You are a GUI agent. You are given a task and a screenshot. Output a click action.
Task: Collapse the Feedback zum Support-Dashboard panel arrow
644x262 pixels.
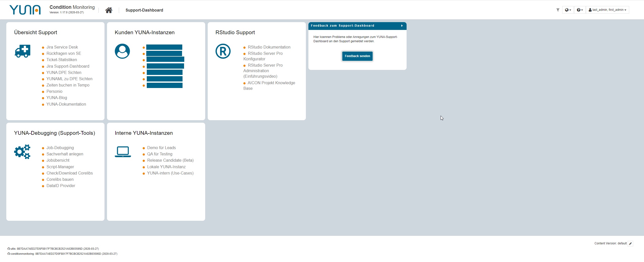click(402, 26)
